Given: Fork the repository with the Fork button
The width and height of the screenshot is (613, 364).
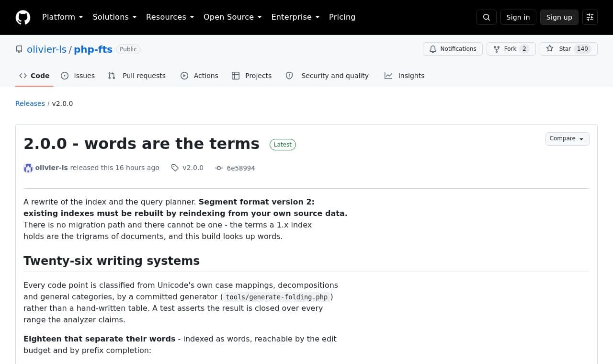Looking at the screenshot, I should [x=511, y=49].
